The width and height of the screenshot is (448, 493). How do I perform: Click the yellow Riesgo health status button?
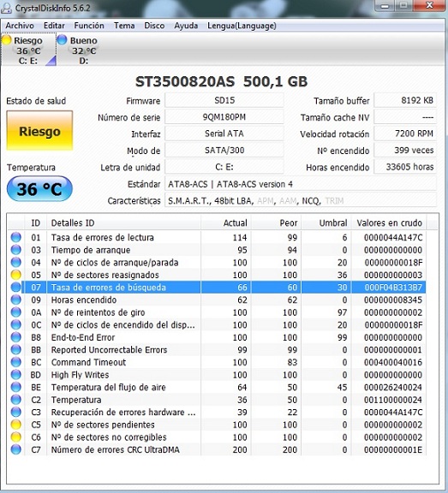click(x=39, y=131)
